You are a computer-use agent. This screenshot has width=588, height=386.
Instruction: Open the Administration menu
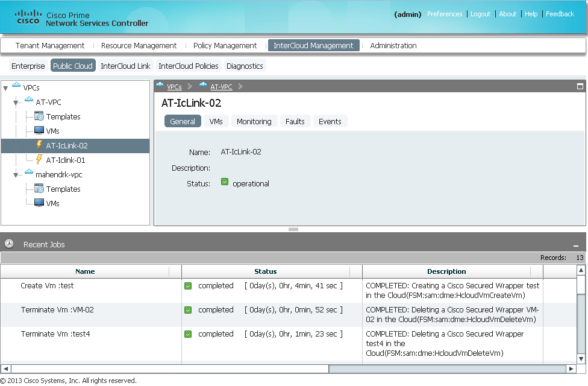tap(392, 45)
